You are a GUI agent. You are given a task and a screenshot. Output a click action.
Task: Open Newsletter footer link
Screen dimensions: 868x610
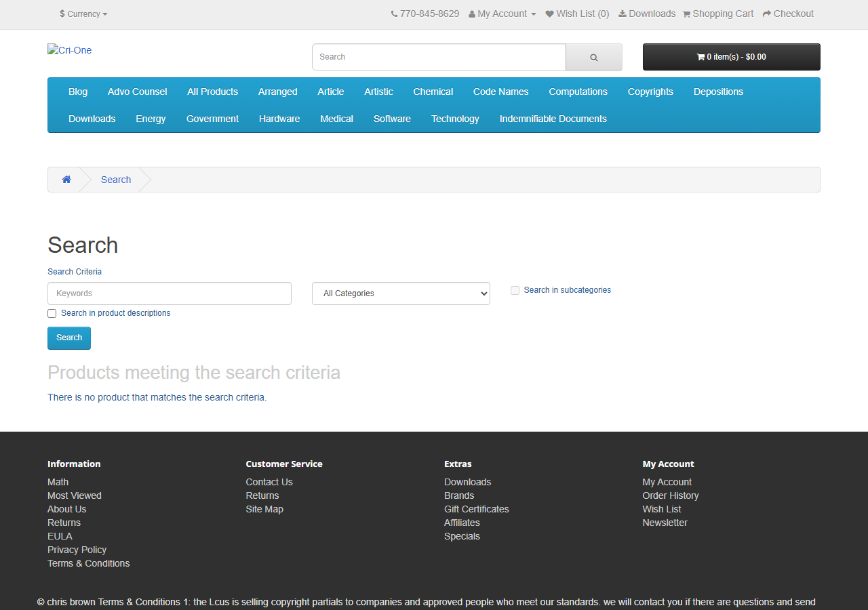(665, 523)
